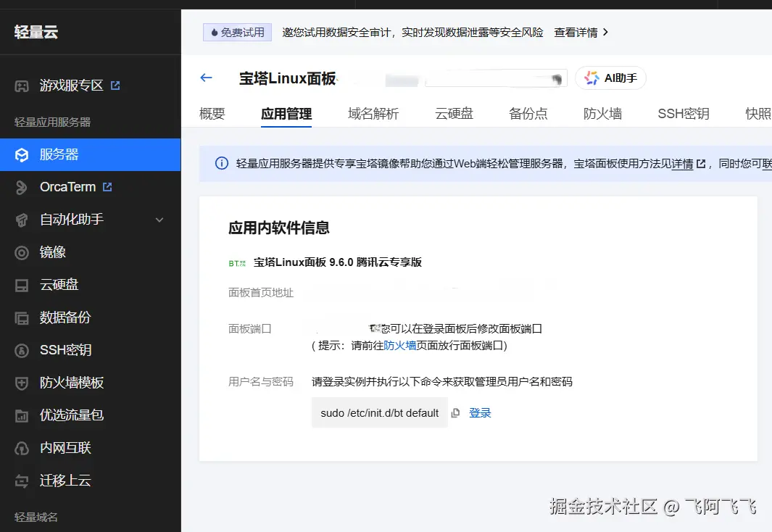Screen dimensions: 772x532
Task: Click the 面板端口 label
Action: click(x=250, y=329)
